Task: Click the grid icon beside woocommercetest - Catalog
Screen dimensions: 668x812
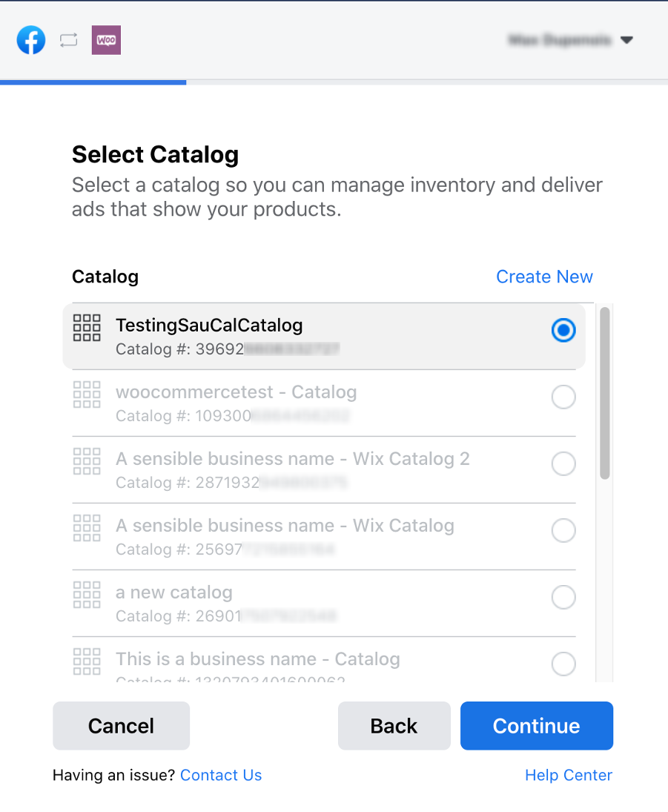Action: (x=87, y=395)
